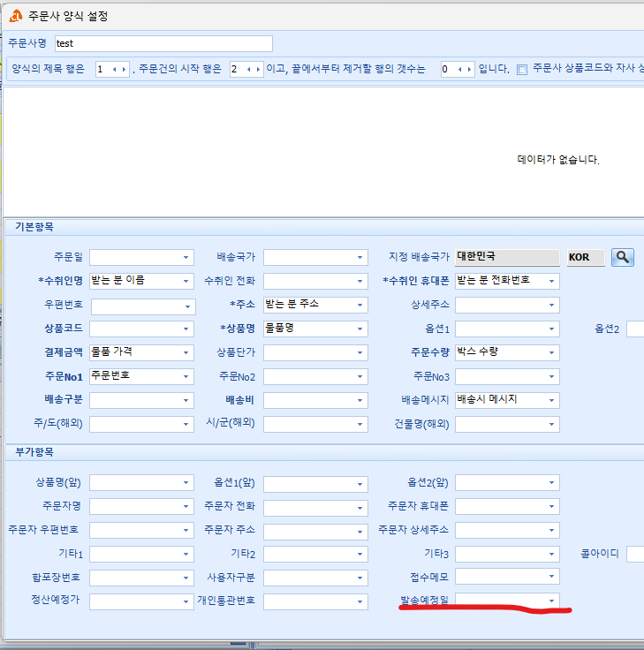Open the 주문자 전화 dropdown
The width and height of the screenshot is (644, 650).
pyautogui.click(x=360, y=508)
